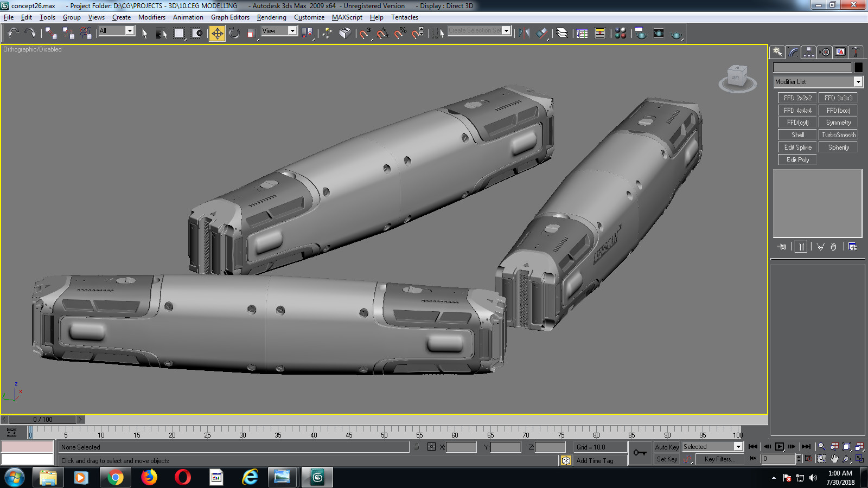The width and height of the screenshot is (868, 488).
Task: Open the Layer Manager
Action: pos(563,33)
